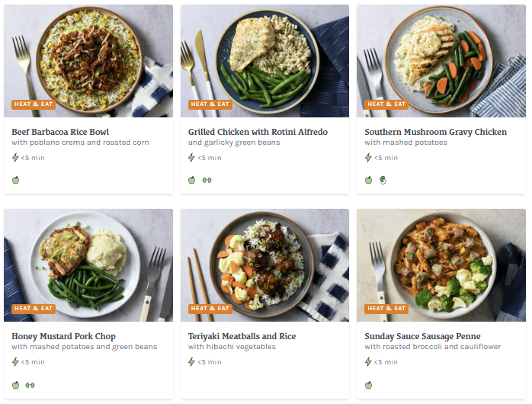Viewport: 532px width, 404px height.
Task: Click second diet icon on Southern Mushroom Gravy Chicken
Action: point(383,181)
